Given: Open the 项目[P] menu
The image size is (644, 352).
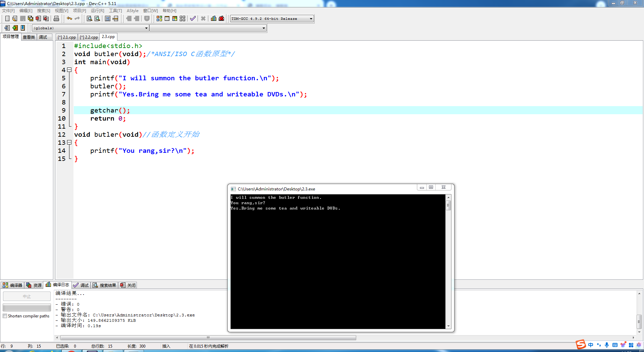Looking at the screenshot, I should click(79, 11).
